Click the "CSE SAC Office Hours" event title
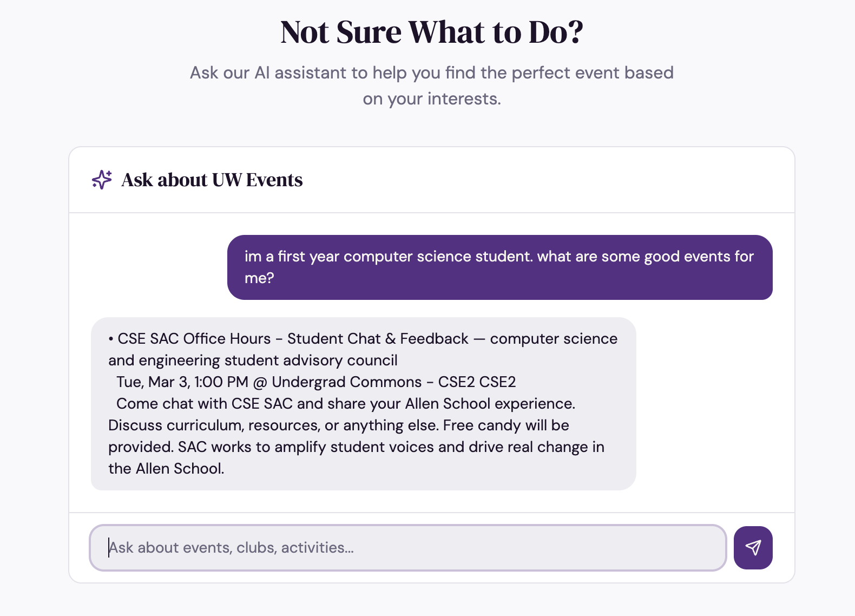855x616 pixels. tap(194, 339)
